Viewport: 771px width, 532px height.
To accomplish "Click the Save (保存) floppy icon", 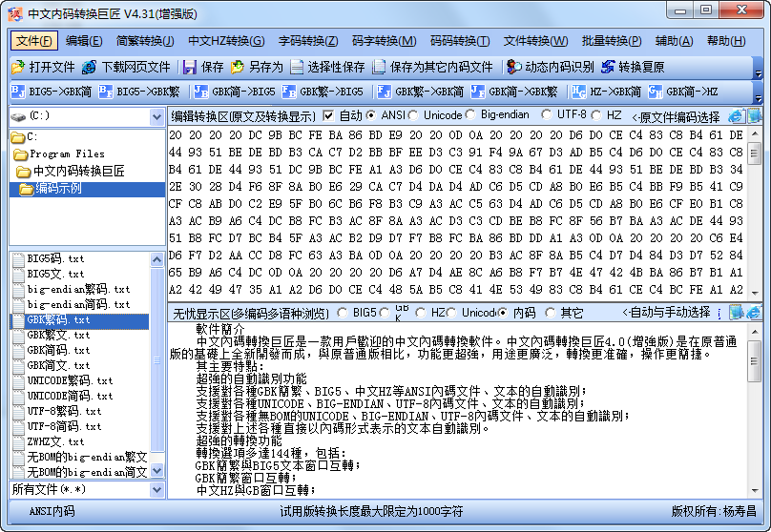I will click(190, 67).
